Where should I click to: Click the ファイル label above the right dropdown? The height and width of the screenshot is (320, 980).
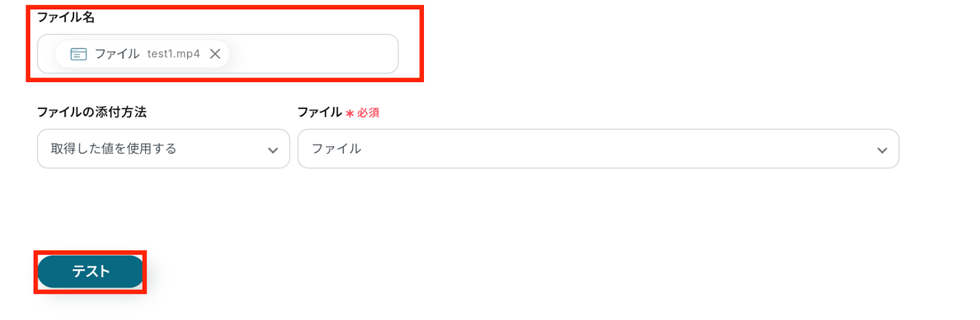click(x=320, y=112)
